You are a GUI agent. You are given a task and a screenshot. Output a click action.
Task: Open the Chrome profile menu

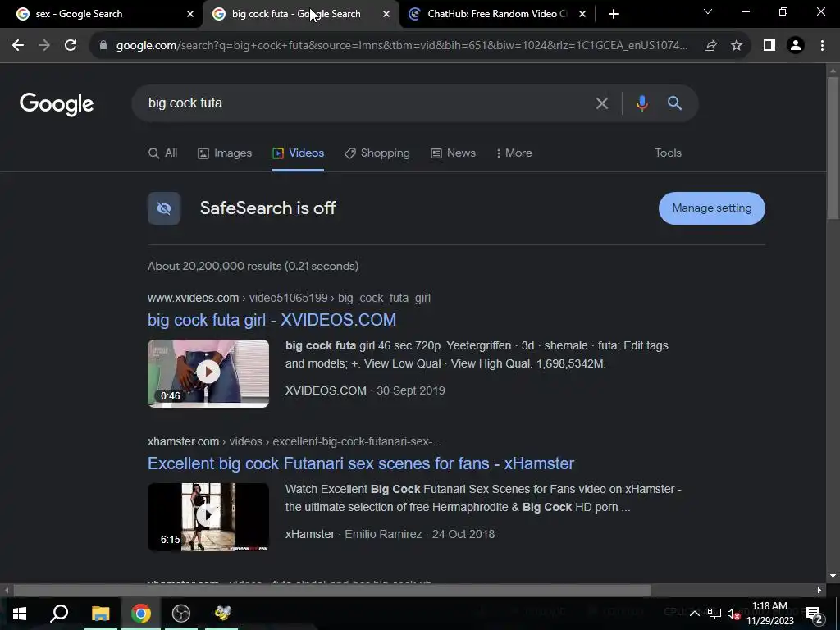click(x=796, y=46)
